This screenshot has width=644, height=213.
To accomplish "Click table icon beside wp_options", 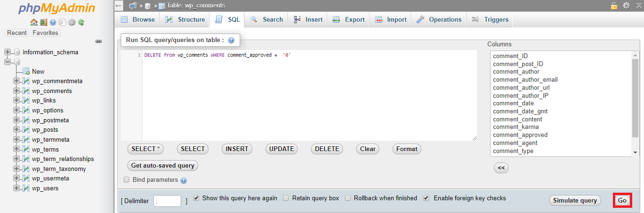I will (26, 111).
